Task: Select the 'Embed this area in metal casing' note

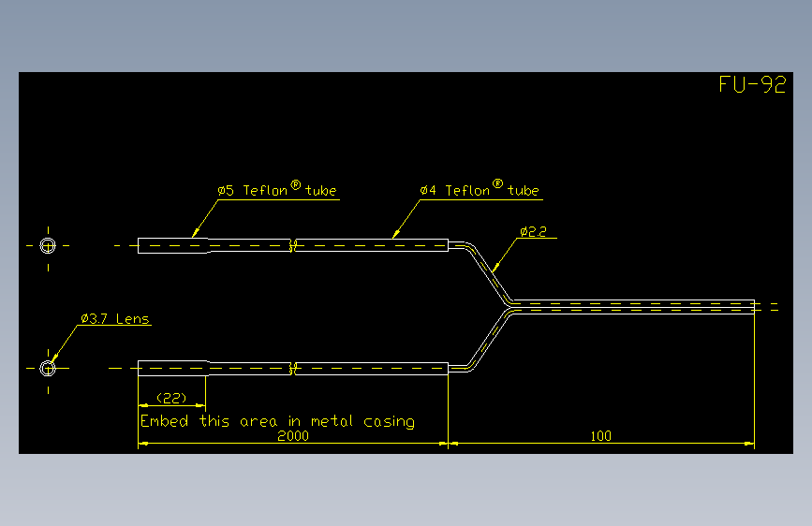Action: [x=277, y=421]
